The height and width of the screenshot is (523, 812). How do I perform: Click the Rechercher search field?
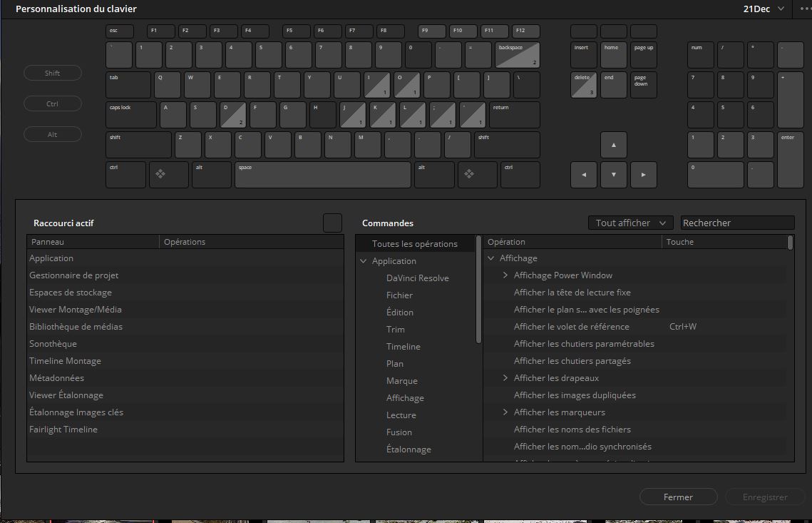point(737,223)
